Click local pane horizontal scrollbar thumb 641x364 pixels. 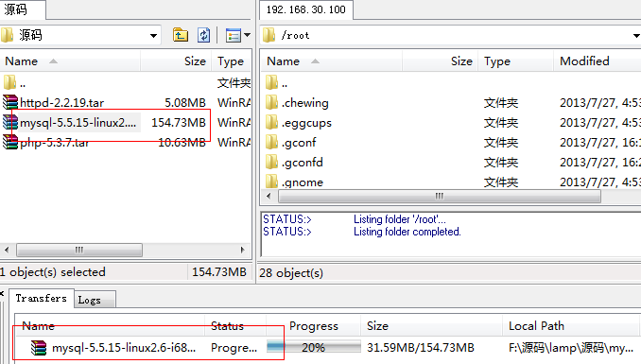coord(79,250)
